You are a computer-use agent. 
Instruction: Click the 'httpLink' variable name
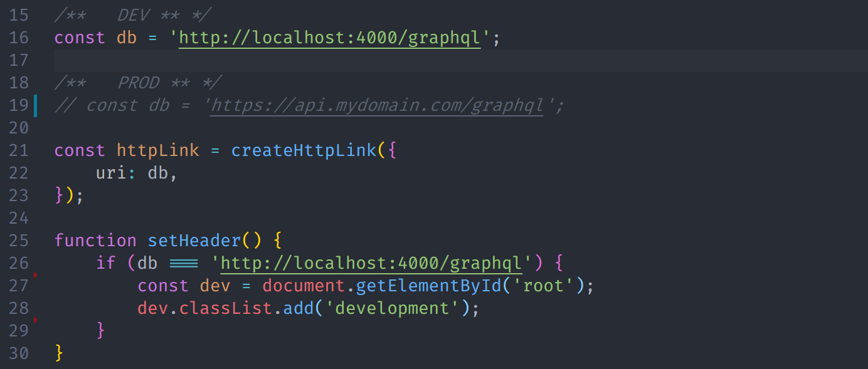[x=158, y=150]
